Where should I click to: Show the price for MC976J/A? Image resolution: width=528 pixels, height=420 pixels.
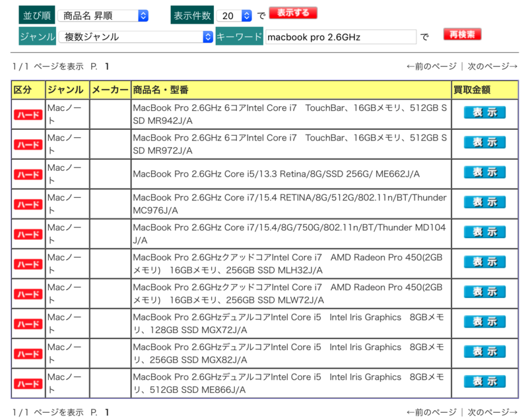coord(484,202)
